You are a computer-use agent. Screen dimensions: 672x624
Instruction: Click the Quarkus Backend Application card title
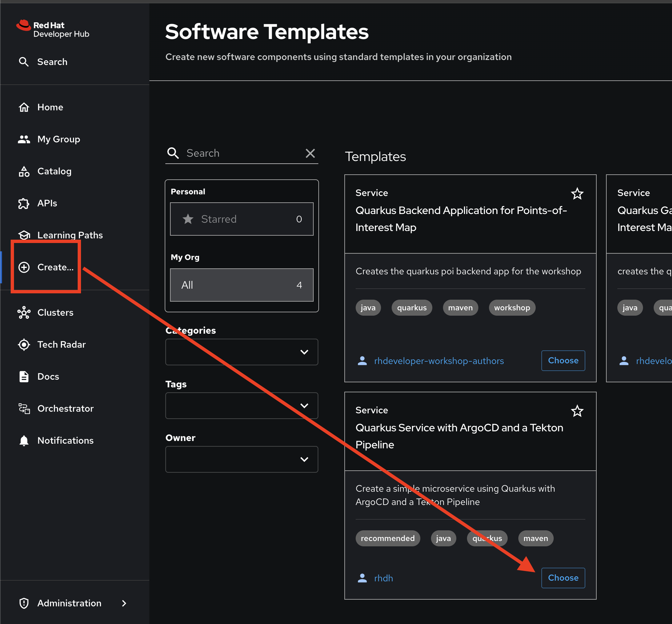tap(461, 219)
